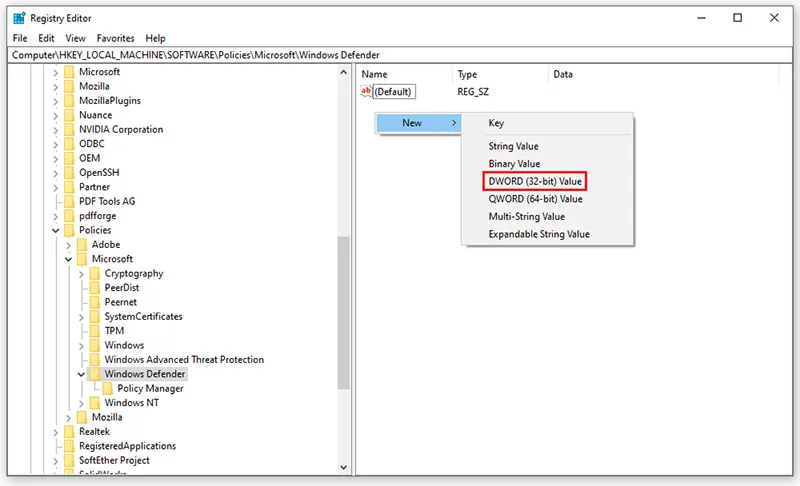Click the tree scrollbar up arrow
The width and height of the screenshot is (800, 486).
pyautogui.click(x=343, y=72)
